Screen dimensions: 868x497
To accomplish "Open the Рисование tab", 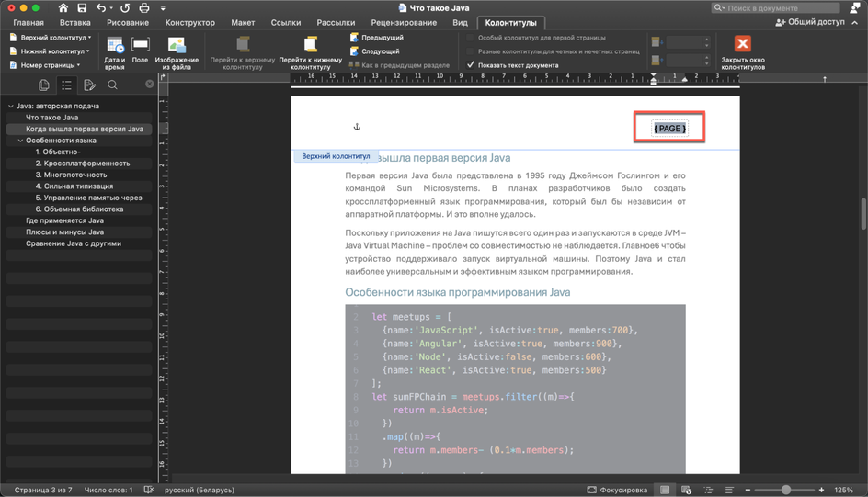I will click(x=128, y=23).
